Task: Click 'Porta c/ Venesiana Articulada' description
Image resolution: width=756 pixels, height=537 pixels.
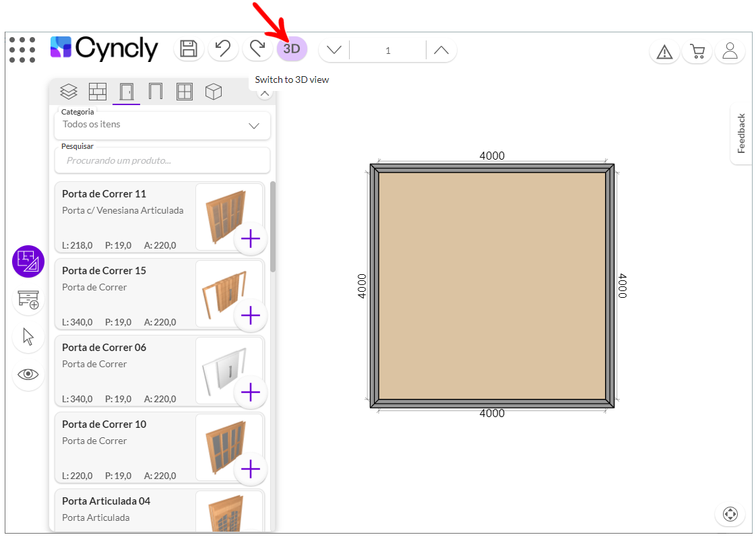Action: tap(123, 211)
